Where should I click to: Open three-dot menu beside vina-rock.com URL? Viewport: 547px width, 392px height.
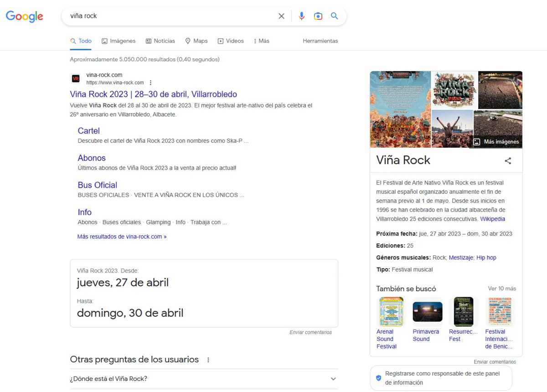pos(150,83)
